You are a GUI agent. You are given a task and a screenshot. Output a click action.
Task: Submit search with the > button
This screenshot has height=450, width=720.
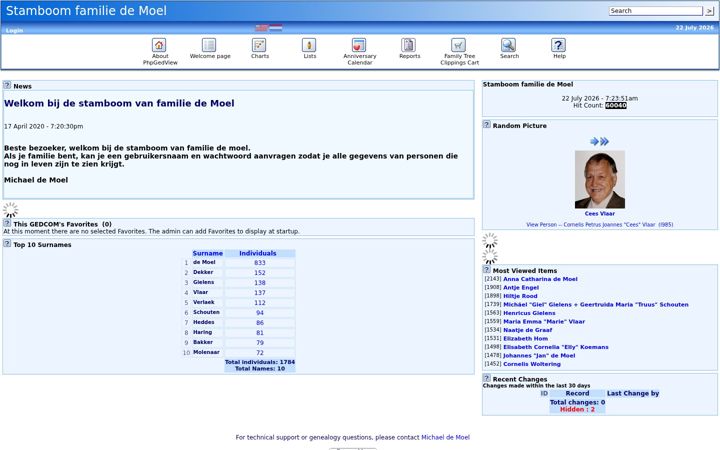[x=709, y=11]
